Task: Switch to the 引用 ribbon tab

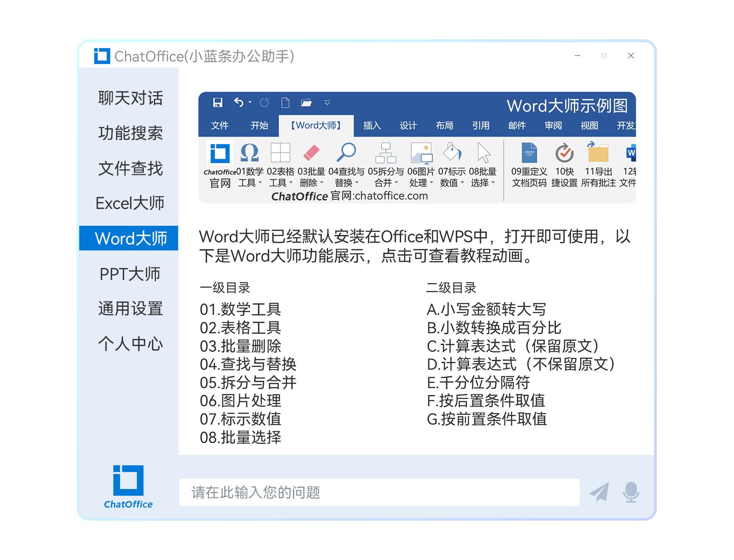Action: coord(481,125)
